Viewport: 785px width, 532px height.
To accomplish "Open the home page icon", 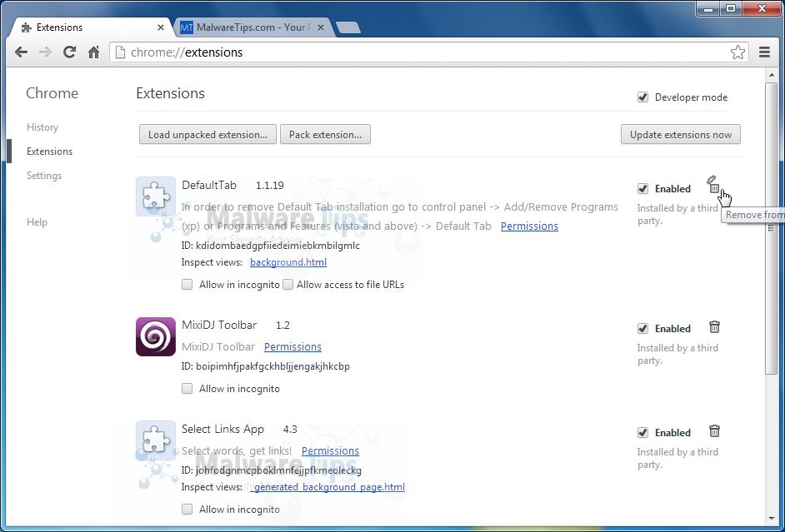I will click(93, 52).
